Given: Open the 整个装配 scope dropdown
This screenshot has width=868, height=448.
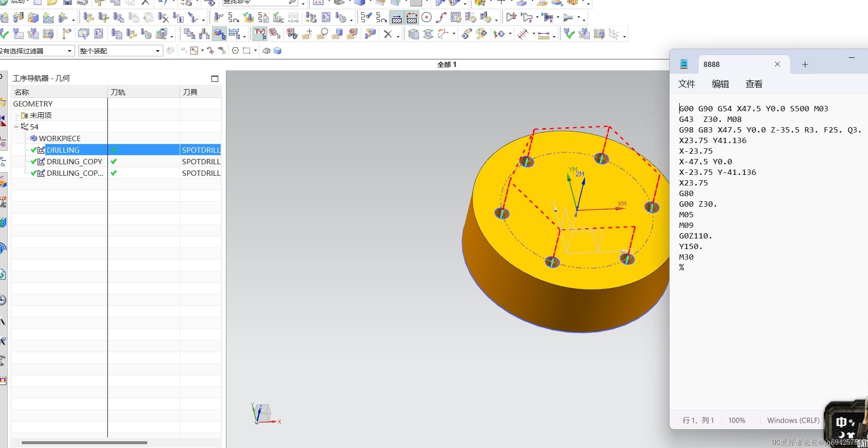Looking at the screenshot, I should (x=158, y=51).
